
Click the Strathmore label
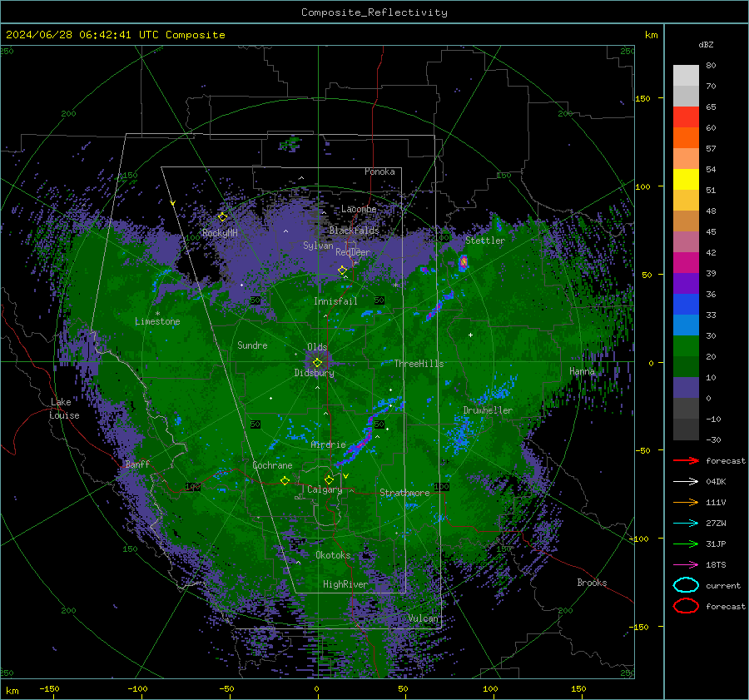[x=404, y=493]
